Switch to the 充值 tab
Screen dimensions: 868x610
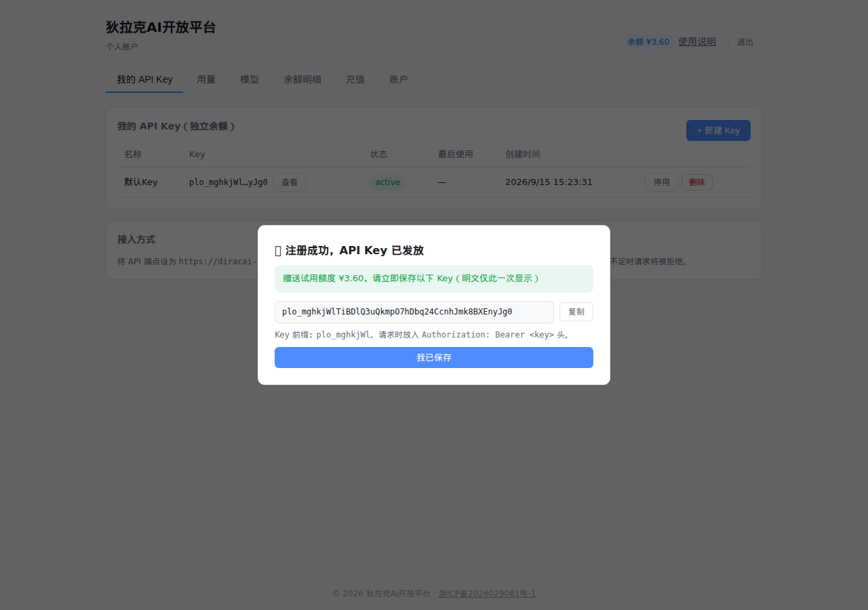(x=355, y=79)
